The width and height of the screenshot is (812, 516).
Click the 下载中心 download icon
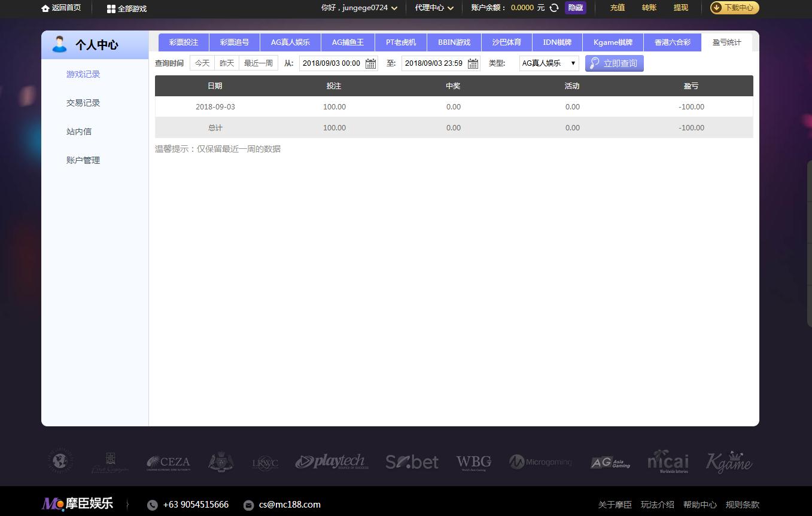(x=716, y=8)
